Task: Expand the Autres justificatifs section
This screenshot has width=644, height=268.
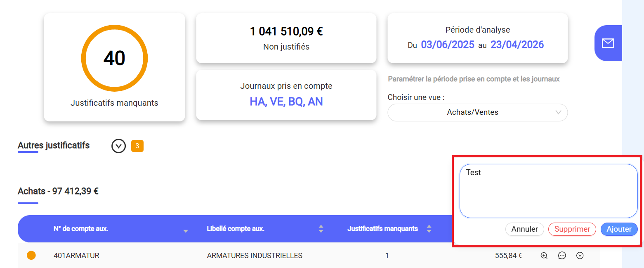Action: (x=118, y=146)
